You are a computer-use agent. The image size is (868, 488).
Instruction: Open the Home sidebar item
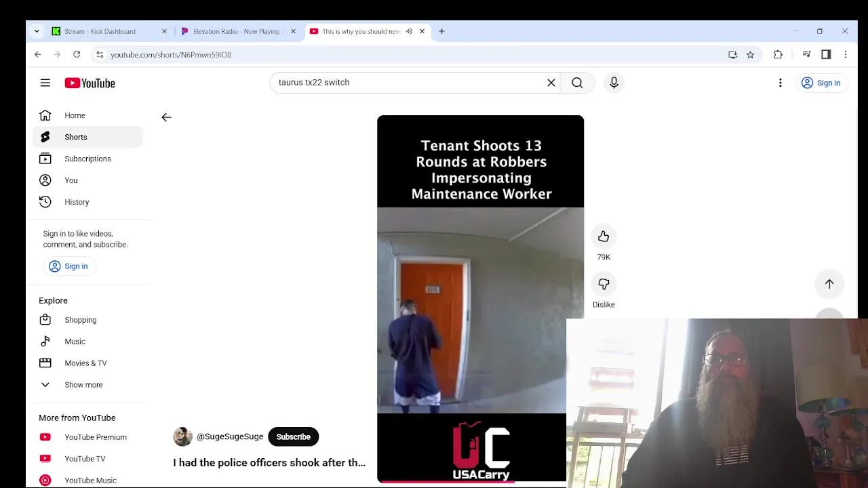pyautogui.click(x=87, y=115)
